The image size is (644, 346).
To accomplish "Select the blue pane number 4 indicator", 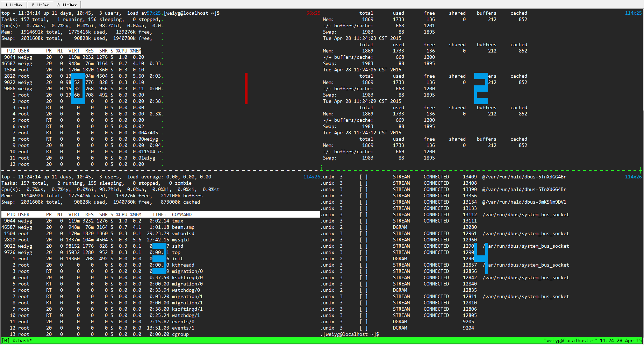I will click(x=480, y=252).
